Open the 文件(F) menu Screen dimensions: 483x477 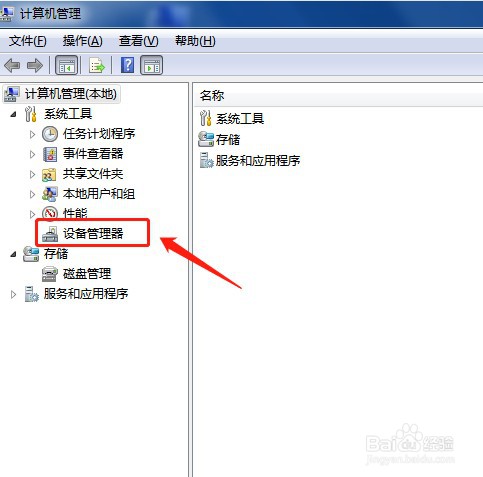click(x=27, y=41)
